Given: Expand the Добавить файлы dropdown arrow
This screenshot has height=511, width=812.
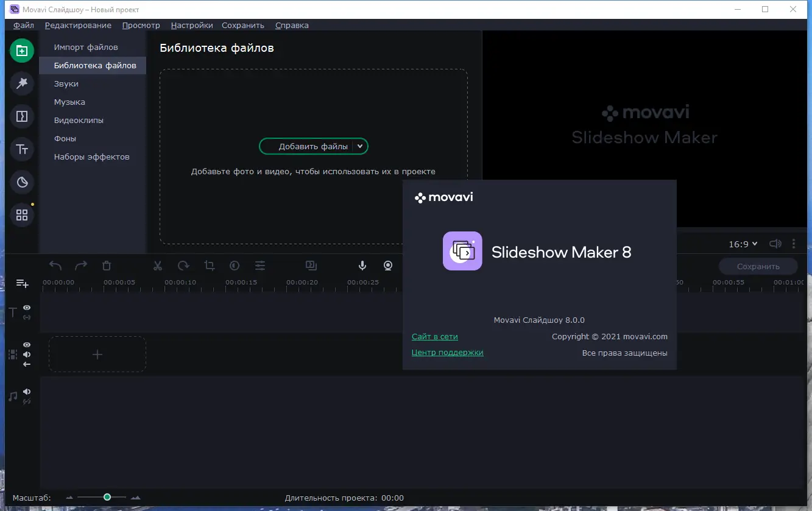Looking at the screenshot, I should point(360,146).
